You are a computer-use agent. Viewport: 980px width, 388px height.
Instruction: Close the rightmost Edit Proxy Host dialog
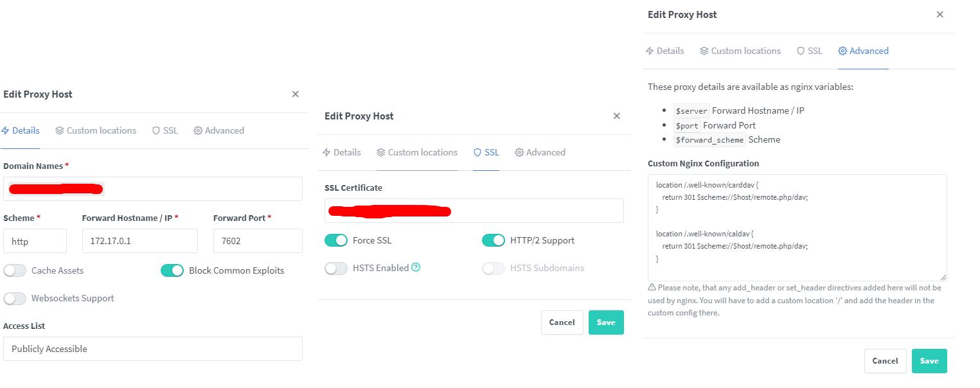pos(940,14)
